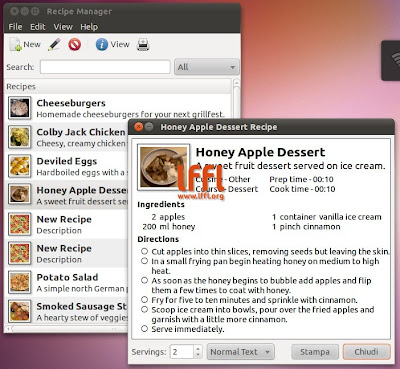Click the Recipes column header
This screenshot has width=400, height=369.
118,86
